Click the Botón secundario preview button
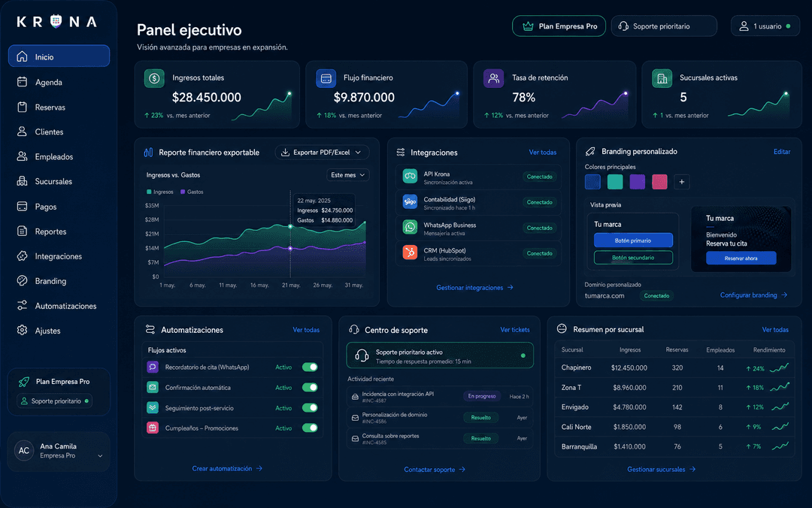This screenshot has height=508, width=812. [633, 257]
